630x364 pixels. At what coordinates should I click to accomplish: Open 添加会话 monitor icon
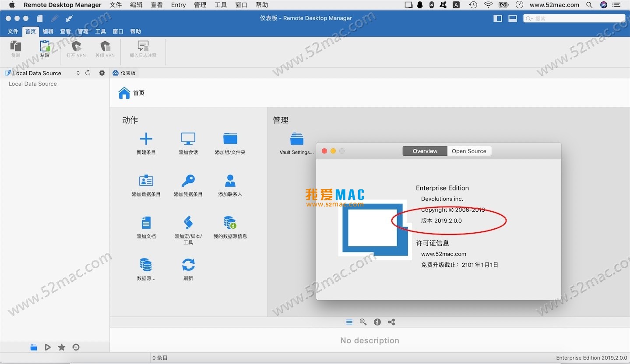click(188, 139)
